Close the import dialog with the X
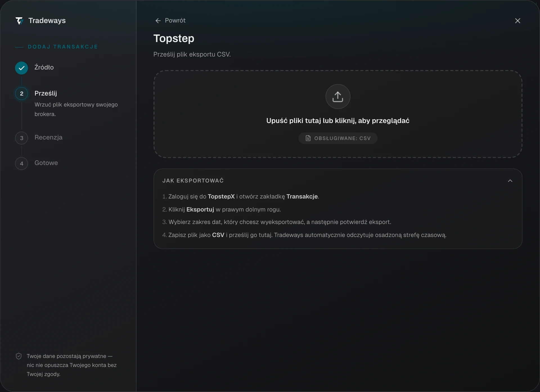 (x=517, y=21)
